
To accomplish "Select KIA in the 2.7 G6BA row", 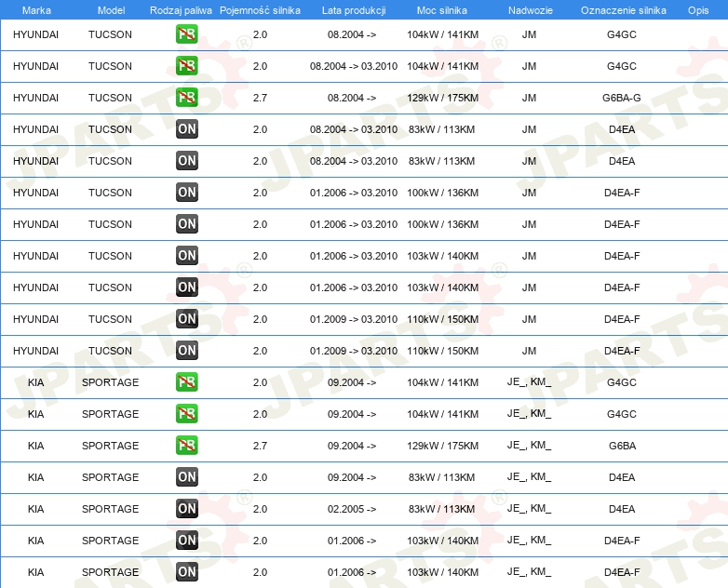I will tap(35, 446).
